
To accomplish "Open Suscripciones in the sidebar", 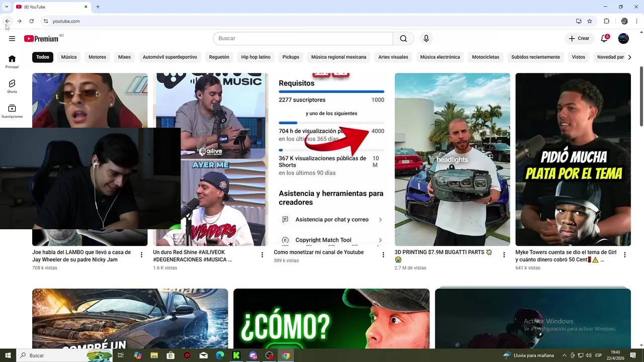I will [x=12, y=111].
